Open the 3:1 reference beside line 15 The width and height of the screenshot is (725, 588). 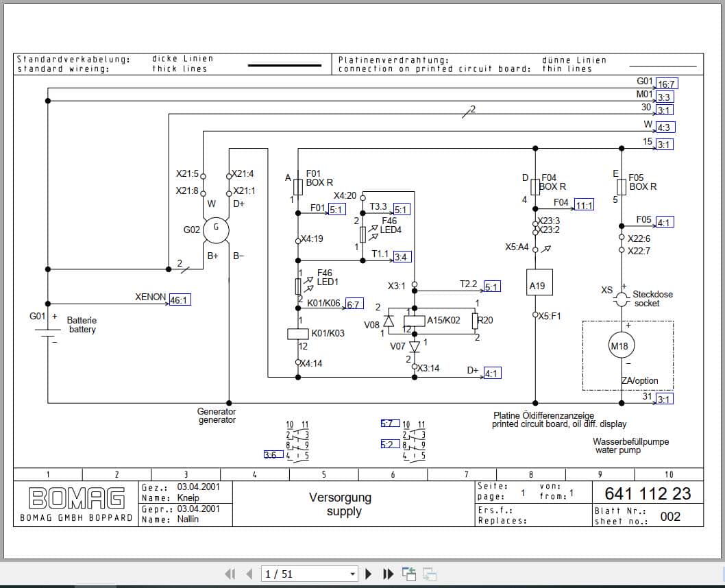click(665, 144)
